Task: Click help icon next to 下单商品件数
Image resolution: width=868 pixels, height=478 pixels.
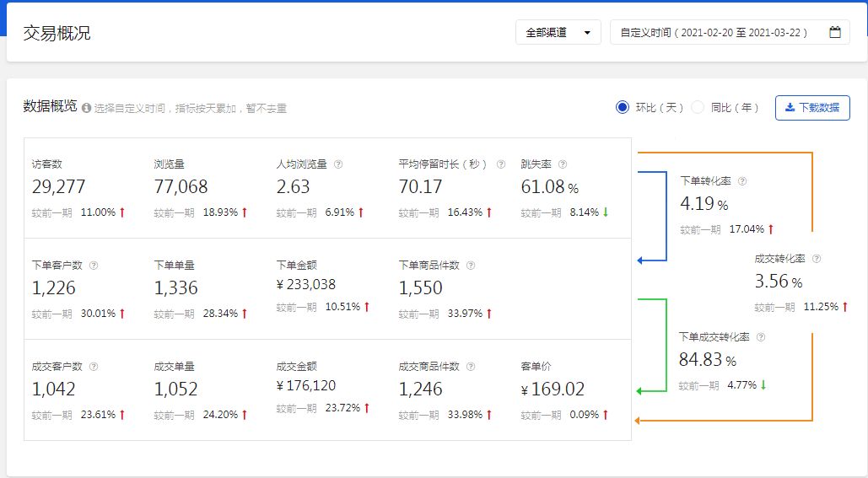Action: pos(471,266)
